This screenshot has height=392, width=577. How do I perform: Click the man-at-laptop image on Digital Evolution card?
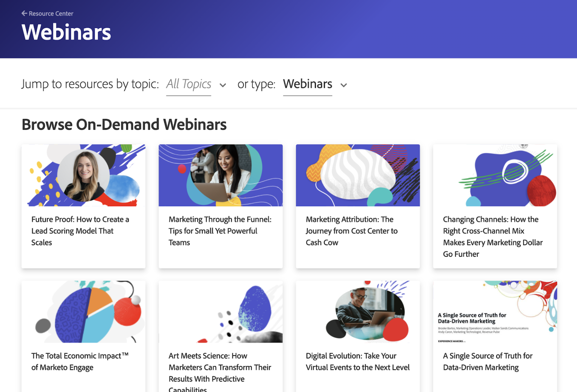tap(357, 312)
